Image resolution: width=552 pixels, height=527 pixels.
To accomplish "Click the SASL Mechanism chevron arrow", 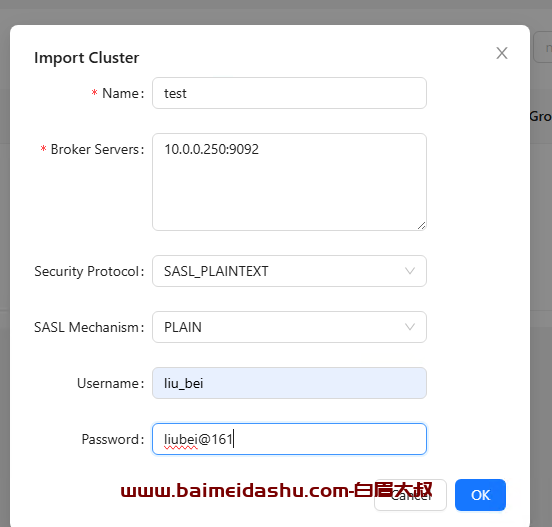I will (410, 327).
